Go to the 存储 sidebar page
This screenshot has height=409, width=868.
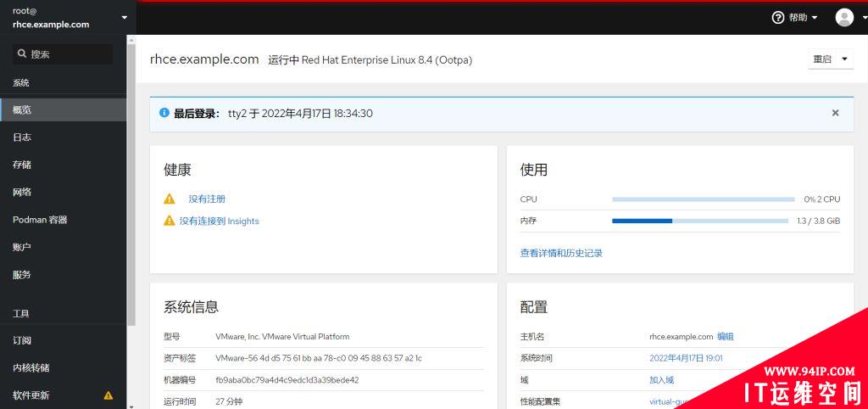coord(63,165)
